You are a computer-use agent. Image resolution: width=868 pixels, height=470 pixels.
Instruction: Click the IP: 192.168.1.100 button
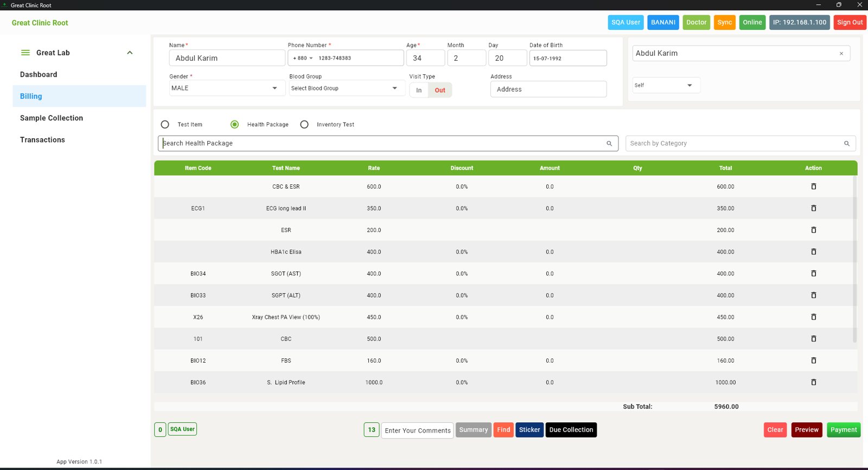click(800, 22)
